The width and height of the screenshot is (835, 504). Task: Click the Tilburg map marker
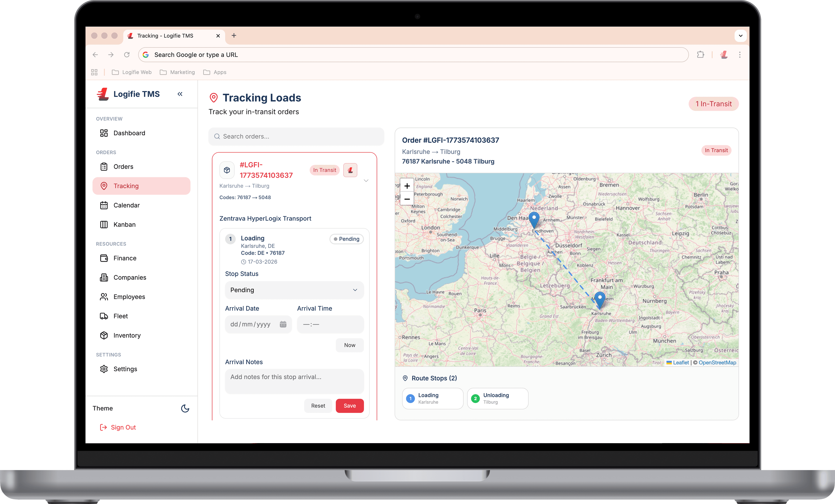point(534,220)
